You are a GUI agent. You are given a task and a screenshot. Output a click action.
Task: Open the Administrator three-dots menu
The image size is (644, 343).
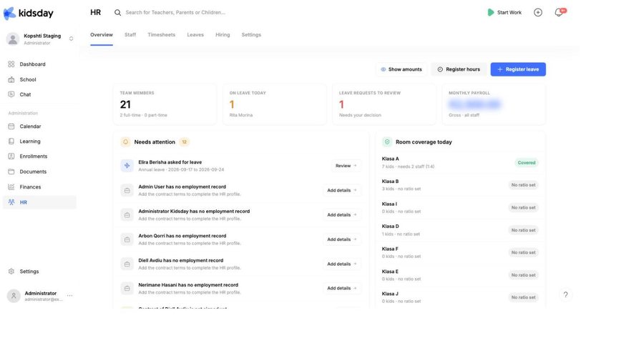coord(70,295)
